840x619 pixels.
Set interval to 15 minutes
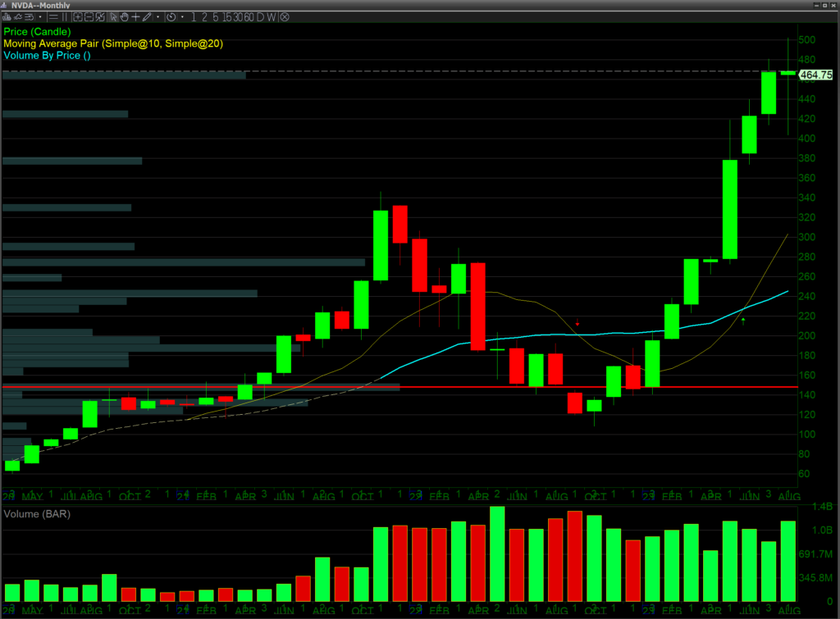pyautogui.click(x=226, y=17)
